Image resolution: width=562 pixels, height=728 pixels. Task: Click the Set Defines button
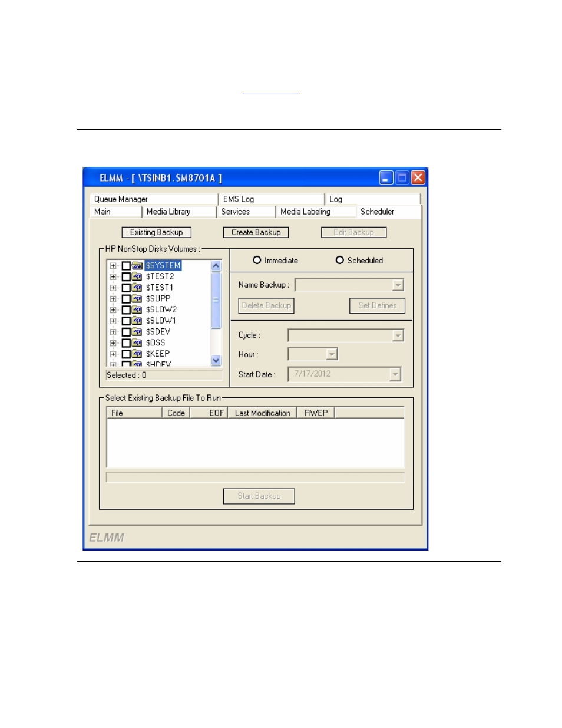[x=378, y=305]
